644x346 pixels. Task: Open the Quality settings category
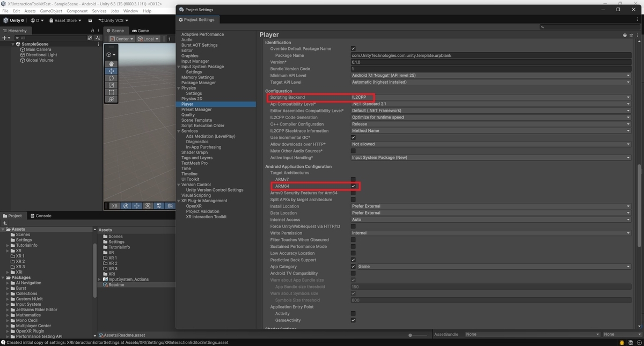coord(188,115)
